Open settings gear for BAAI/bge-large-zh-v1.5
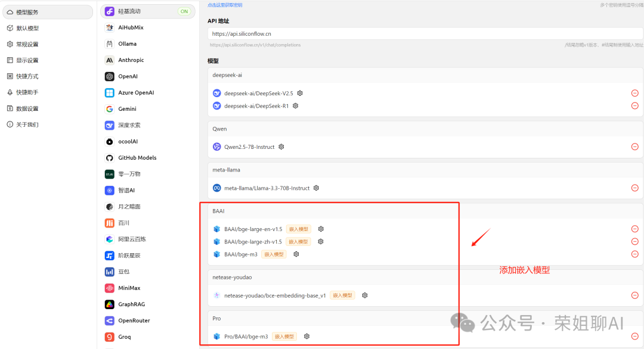The image size is (644, 349). (x=321, y=242)
